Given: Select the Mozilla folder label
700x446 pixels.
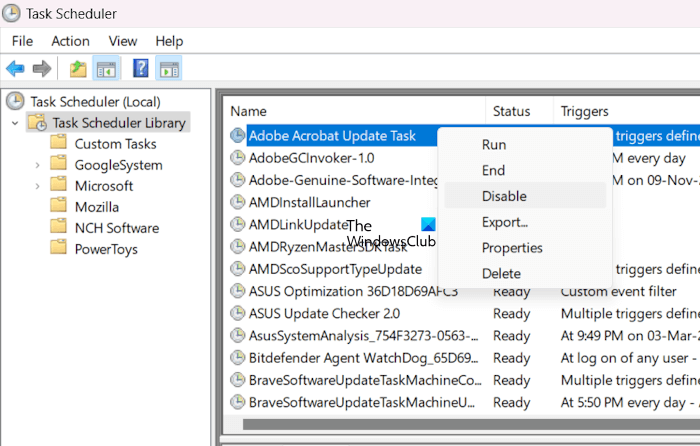Looking at the screenshot, I should click(97, 207).
